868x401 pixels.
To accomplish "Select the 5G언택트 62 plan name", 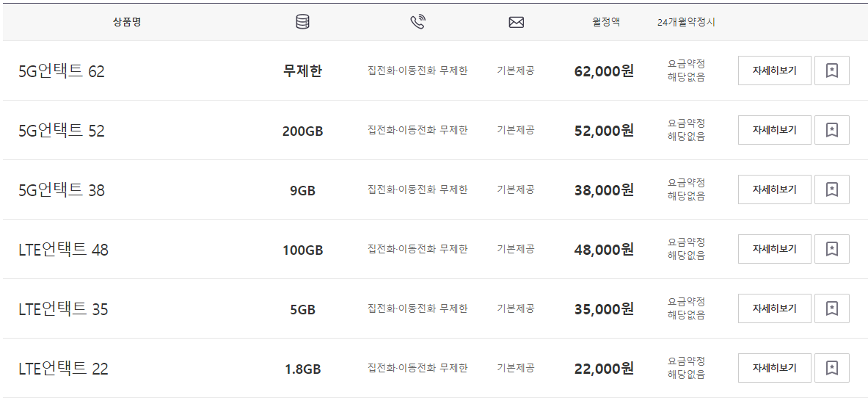I will tap(62, 71).
